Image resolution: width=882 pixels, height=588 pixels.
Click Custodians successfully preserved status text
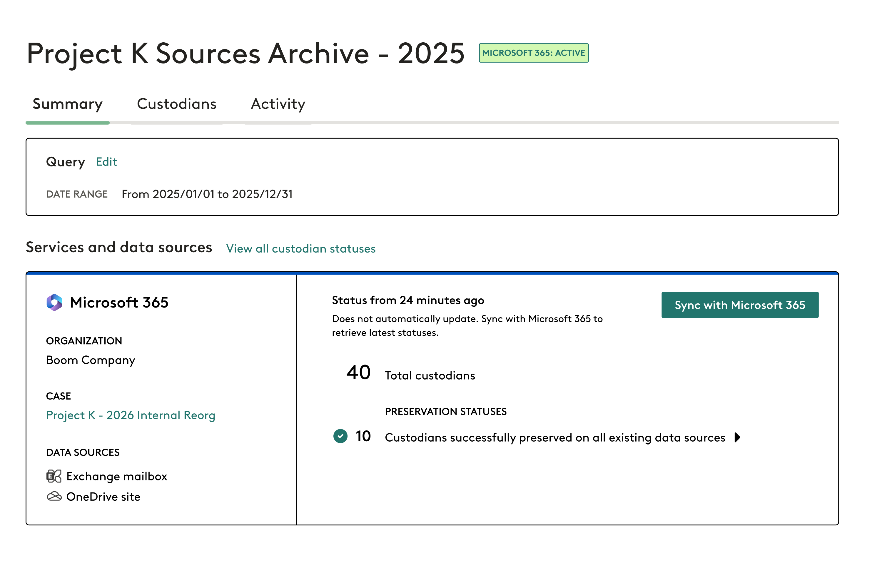pos(555,438)
